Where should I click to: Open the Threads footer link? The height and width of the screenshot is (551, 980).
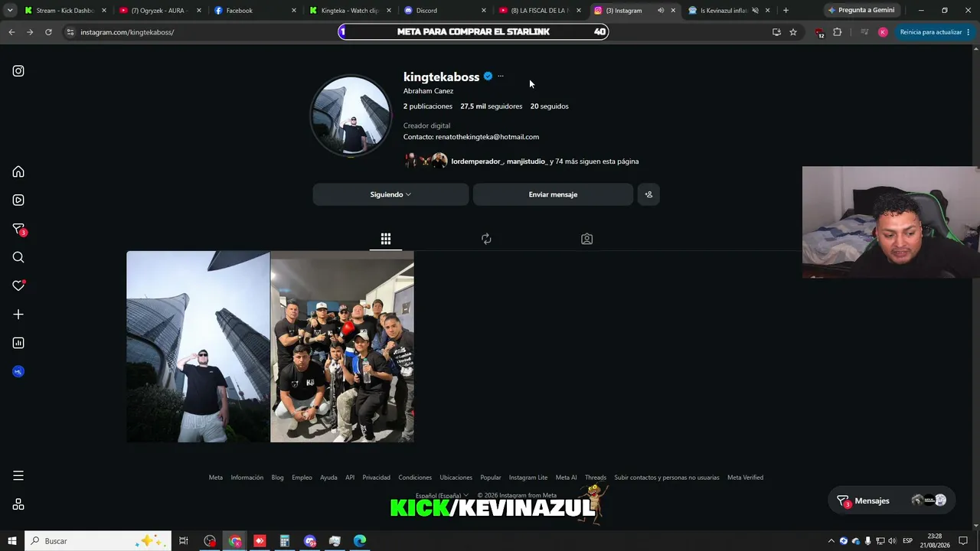point(596,478)
